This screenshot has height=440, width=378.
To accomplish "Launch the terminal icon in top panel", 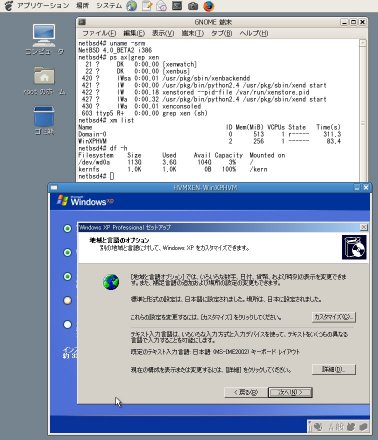I will pyautogui.click(x=177, y=6).
